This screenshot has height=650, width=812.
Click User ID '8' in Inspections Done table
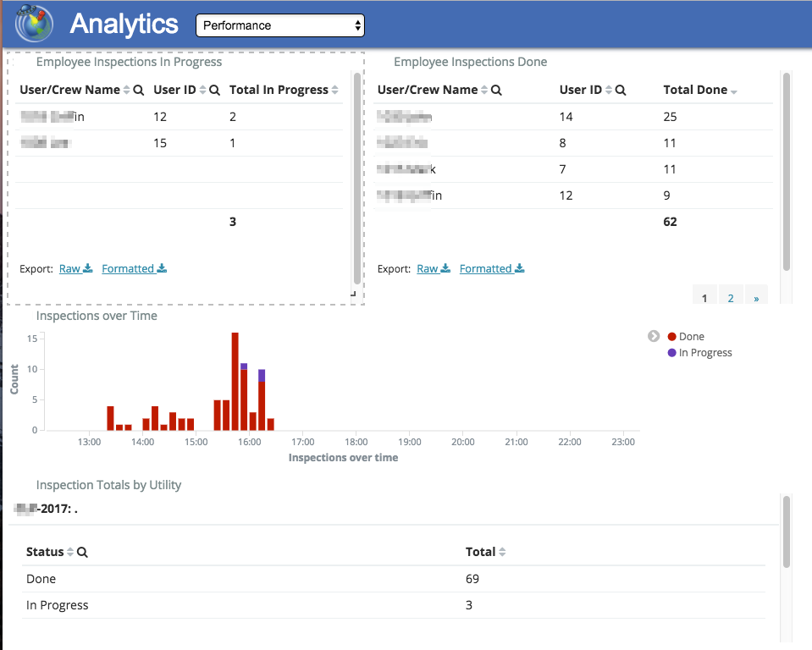tap(563, 143)
